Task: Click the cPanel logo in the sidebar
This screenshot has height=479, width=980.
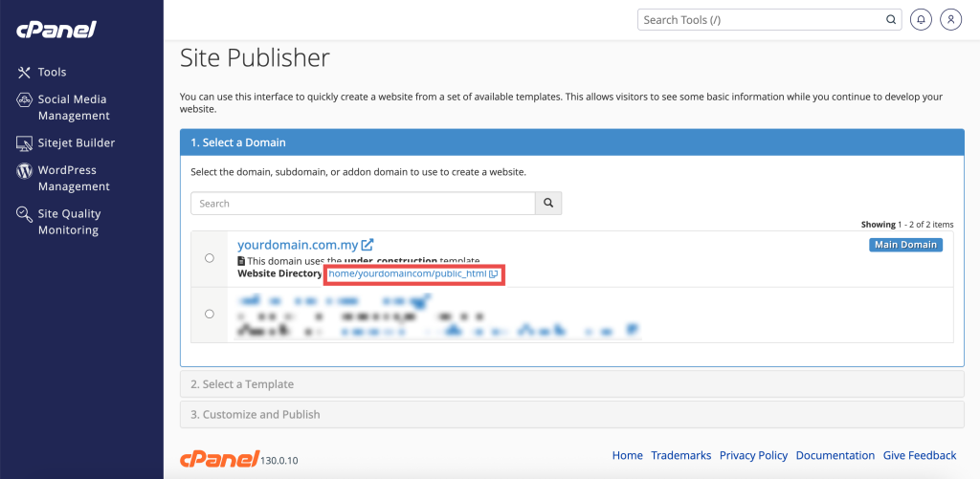Action: click(x=56, y=30)
